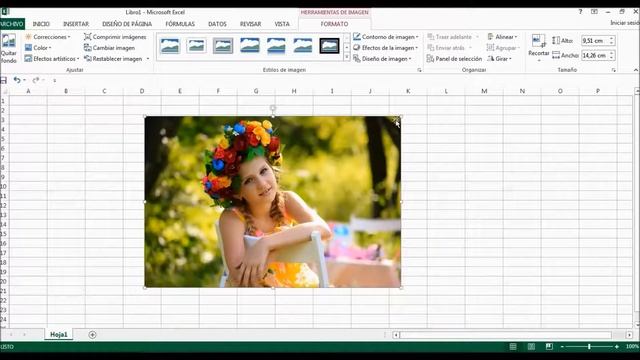640x360 pixels.
Task: Open Panel de selección
Action: (x=454, y=59)
